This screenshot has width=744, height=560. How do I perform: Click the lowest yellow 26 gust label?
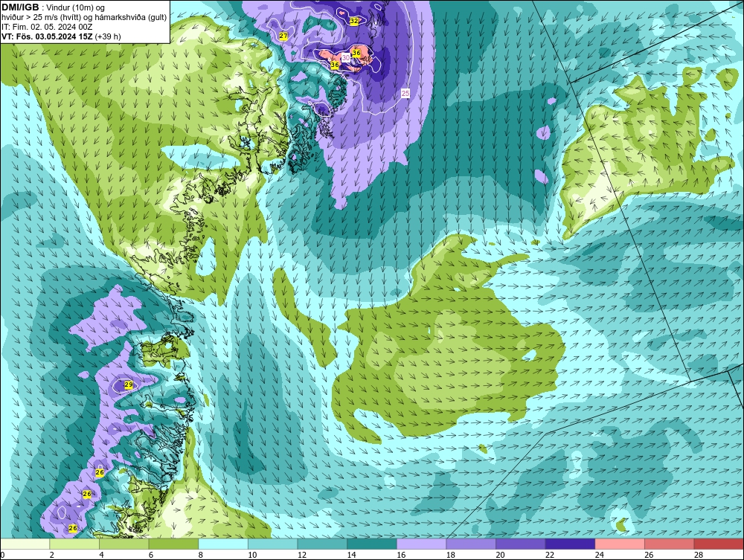click(x=73, y=528)
